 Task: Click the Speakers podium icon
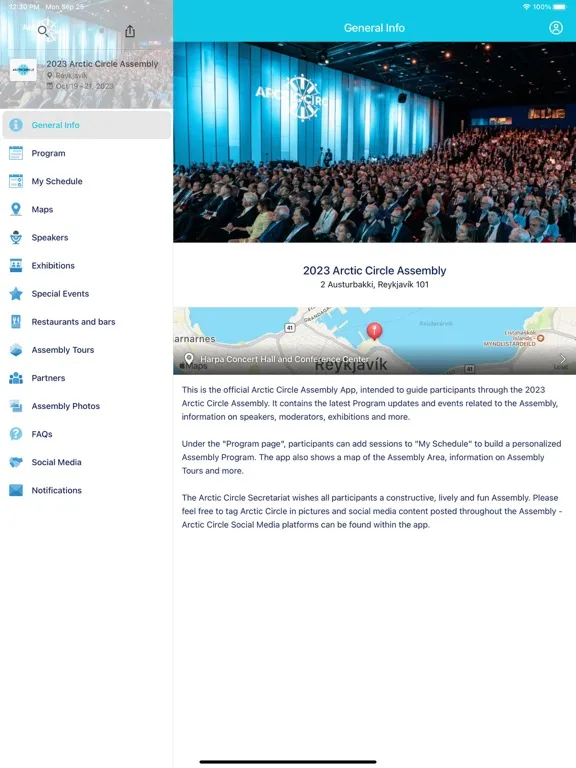(x=16, y=237)
